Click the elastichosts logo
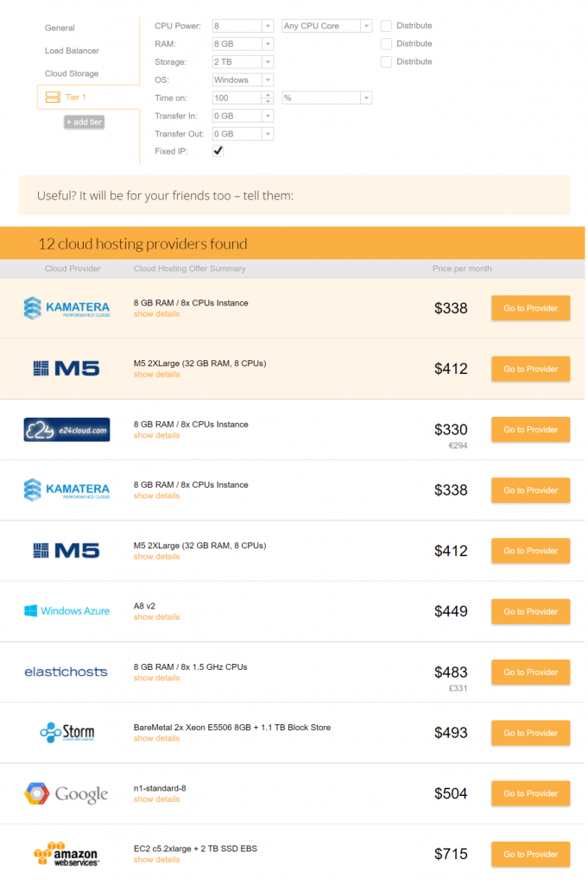588x884 pixels. pos(66,672)
